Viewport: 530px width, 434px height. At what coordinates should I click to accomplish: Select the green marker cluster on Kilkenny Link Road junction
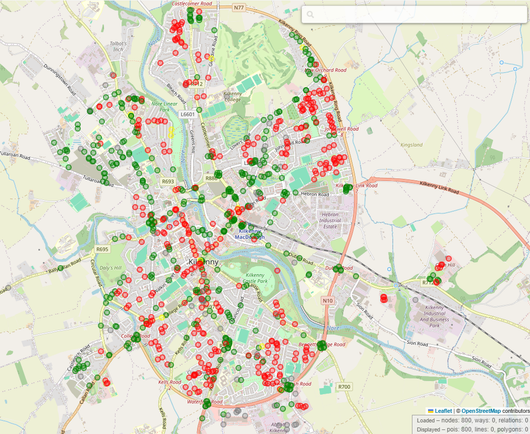347,189
